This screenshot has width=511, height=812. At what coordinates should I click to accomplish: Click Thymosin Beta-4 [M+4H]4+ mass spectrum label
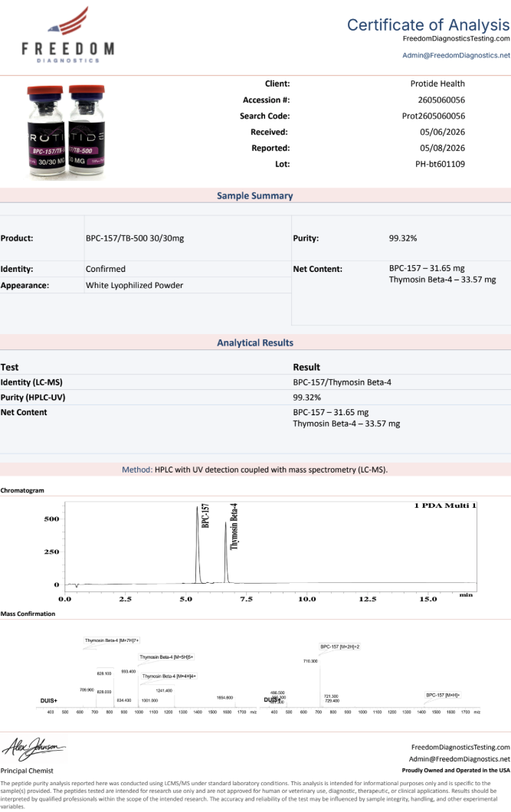tap(169, 676)
